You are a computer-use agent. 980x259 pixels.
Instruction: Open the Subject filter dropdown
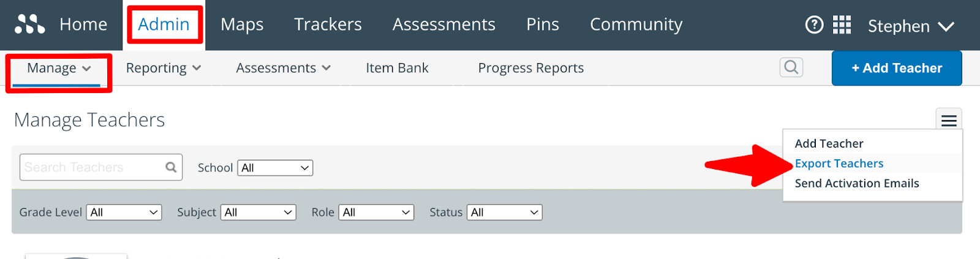[x=258, y=212]
